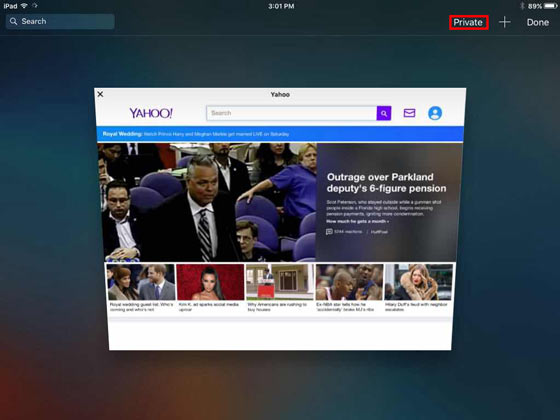This screenshot has height=420, width=560.
Task: Click the Yahoo page search input box
Action: (x=291, y=113)
